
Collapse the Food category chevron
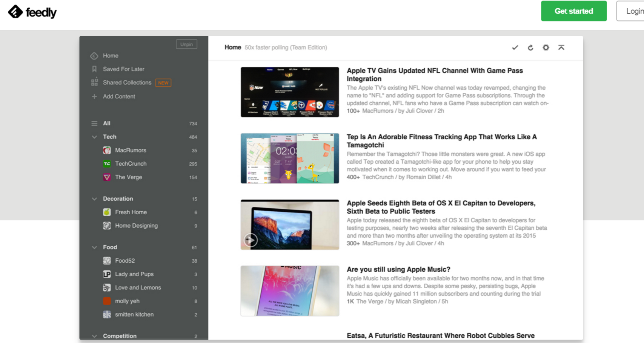point(94,247)
